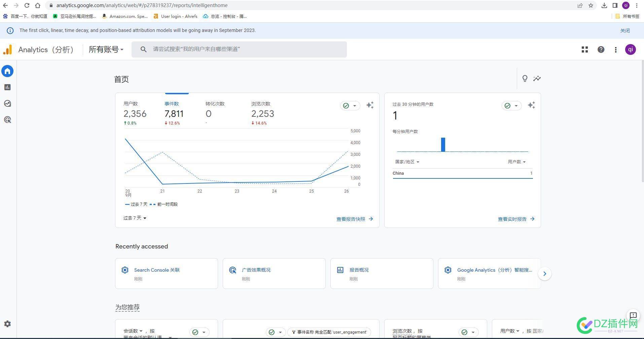Screen dimensions: 644x339
Task: Click the browser home icon
Action: click(38, 5)
